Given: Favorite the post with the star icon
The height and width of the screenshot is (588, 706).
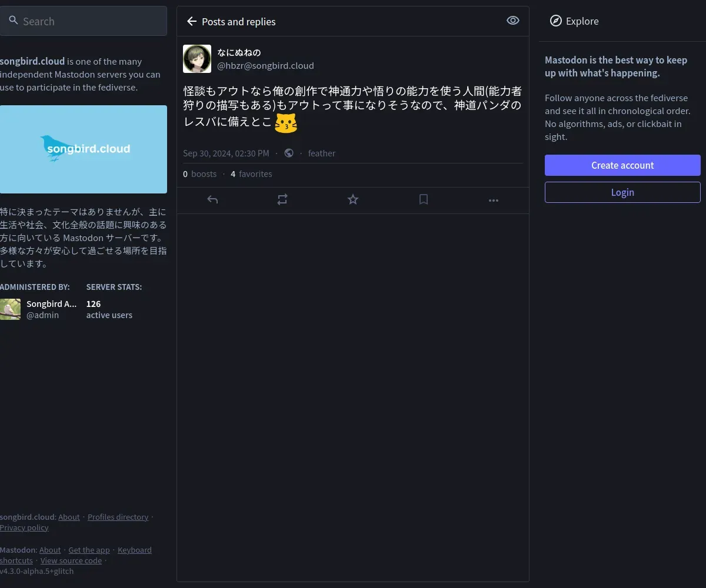Looking at the screenshot, I should click(x=353, y=200).
